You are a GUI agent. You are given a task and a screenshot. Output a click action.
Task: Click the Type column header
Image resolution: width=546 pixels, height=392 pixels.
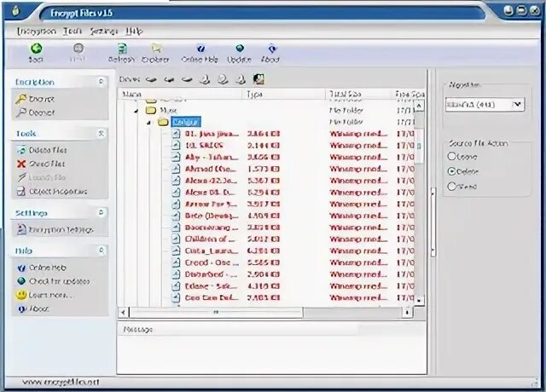coord(284,95)
